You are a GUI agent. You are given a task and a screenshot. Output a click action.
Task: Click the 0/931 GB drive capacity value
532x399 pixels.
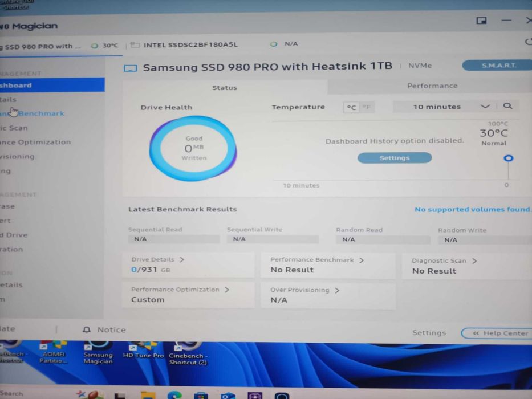(151, 270)
